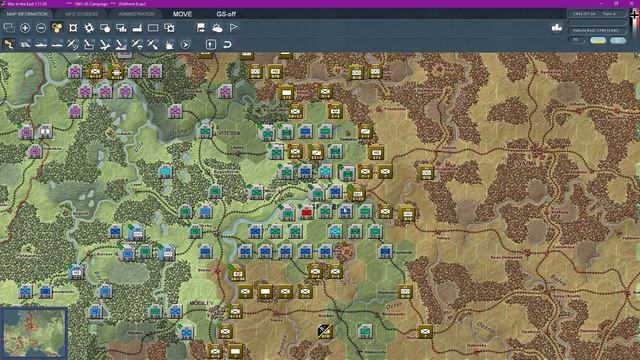Open the ADMINISTRATION tab

click(x=136, y=14)
